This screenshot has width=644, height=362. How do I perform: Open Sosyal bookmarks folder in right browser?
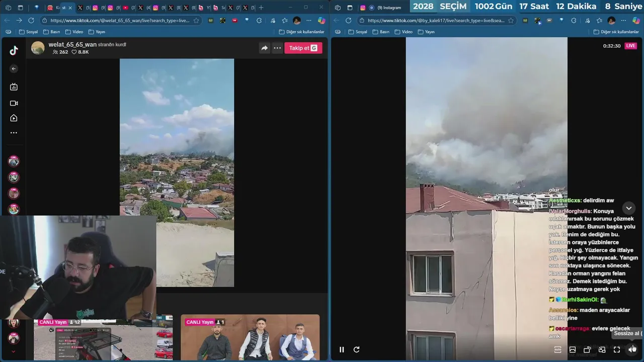coord(357,32)
